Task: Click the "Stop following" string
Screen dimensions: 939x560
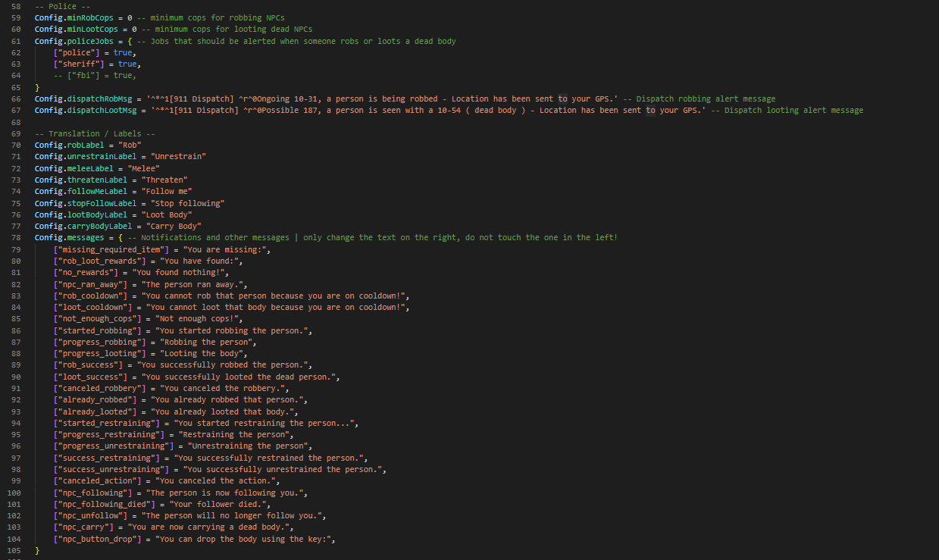Action: (x=186, y=203)
